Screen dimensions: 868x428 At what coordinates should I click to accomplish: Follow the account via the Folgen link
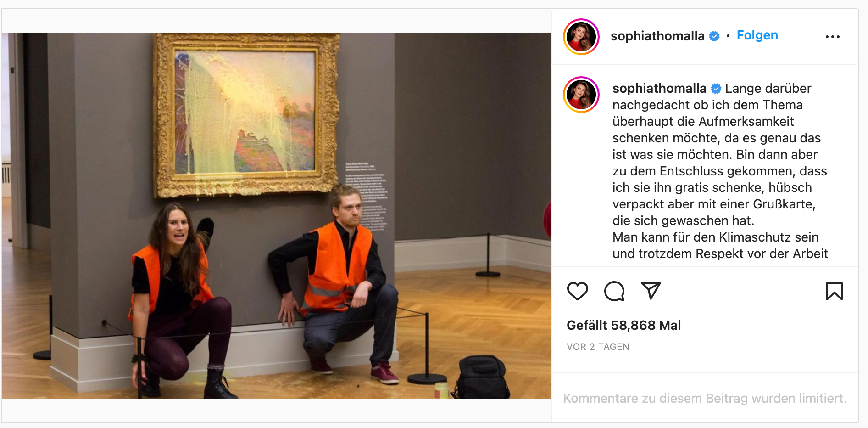757,35
